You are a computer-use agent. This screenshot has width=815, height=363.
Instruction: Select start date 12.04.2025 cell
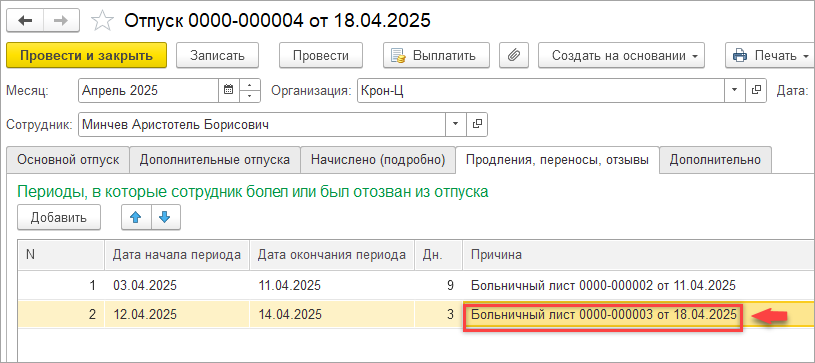pos(177,314)
